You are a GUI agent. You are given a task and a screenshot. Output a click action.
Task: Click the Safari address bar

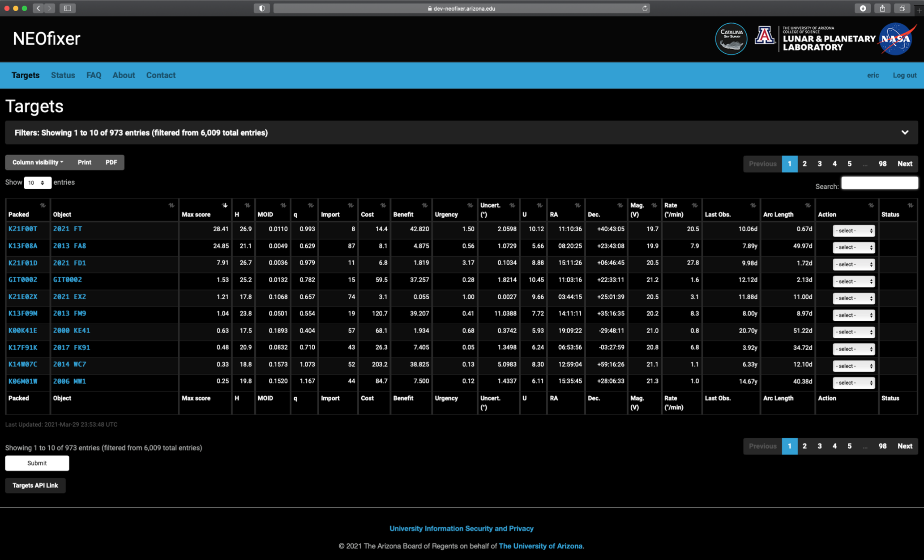[x=462, y=8]
